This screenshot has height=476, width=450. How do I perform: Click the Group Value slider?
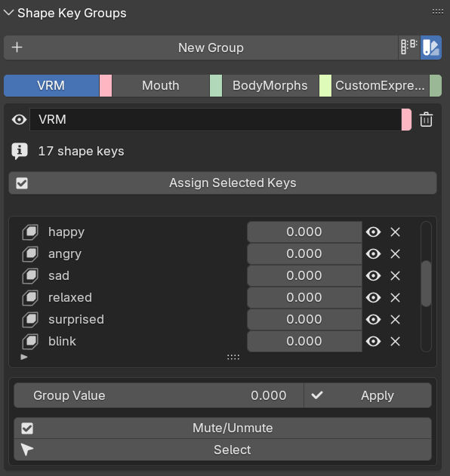click(x=159, y=395)
